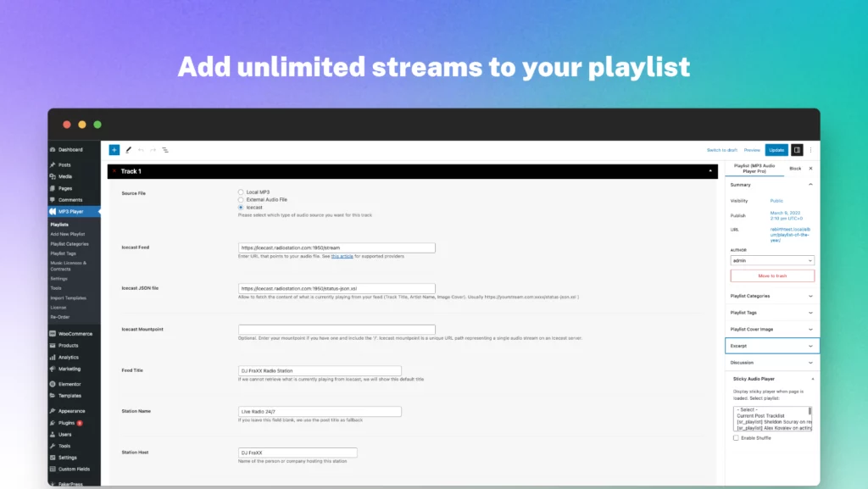Viewport: 868px width, 489px height.
Task: Expand the Excerpt section
Action: click(x=772, y=346)
